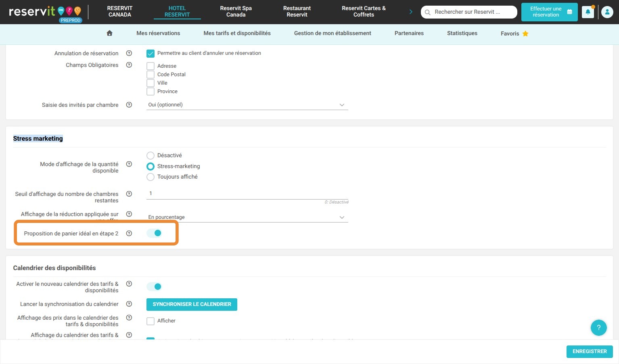Open the floating blue help bubble
The width and height of the screenshot is (619, 364).
598,327
